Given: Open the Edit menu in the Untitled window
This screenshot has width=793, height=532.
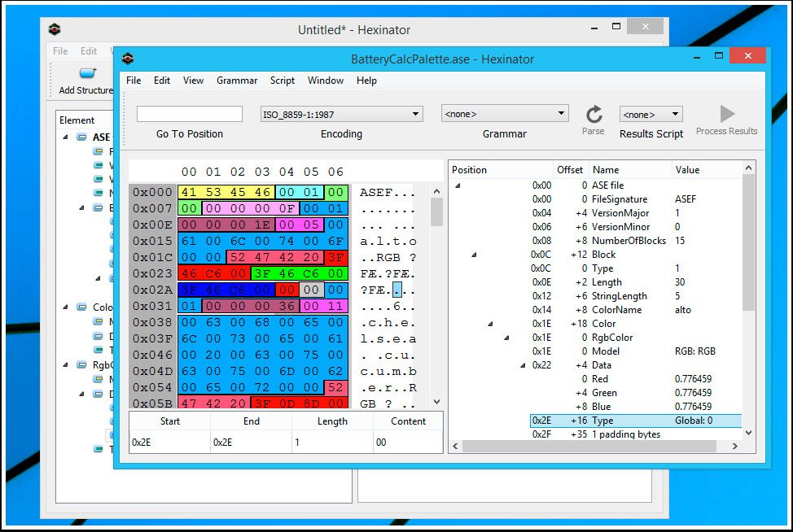Looking at the screenshot, I should pos(89,51).
